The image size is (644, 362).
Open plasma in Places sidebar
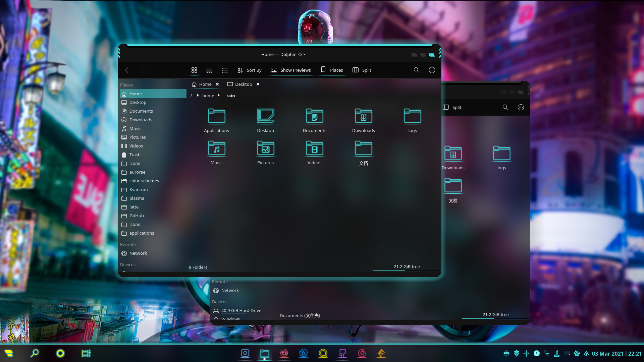click(153, 198)
